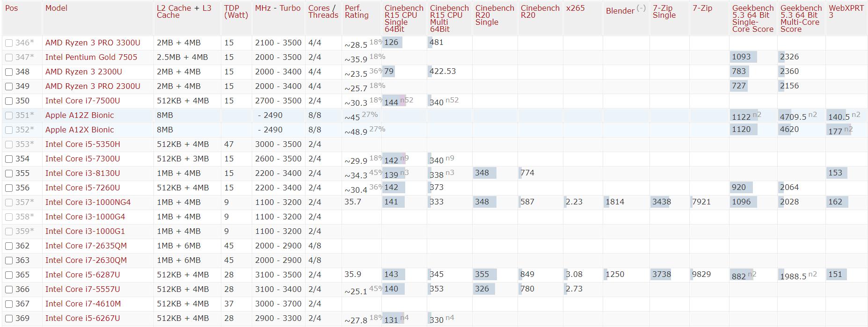The image size is (868, 327).
Task: Sort by 7-Zip Single column header
Action: tap(664, 12)
